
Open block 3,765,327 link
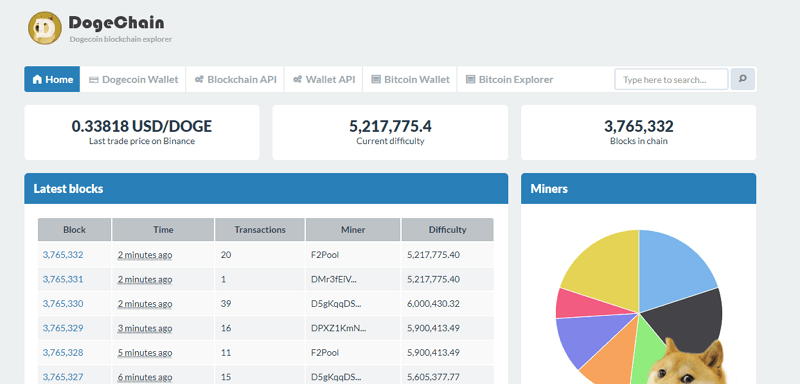(63, 377)
